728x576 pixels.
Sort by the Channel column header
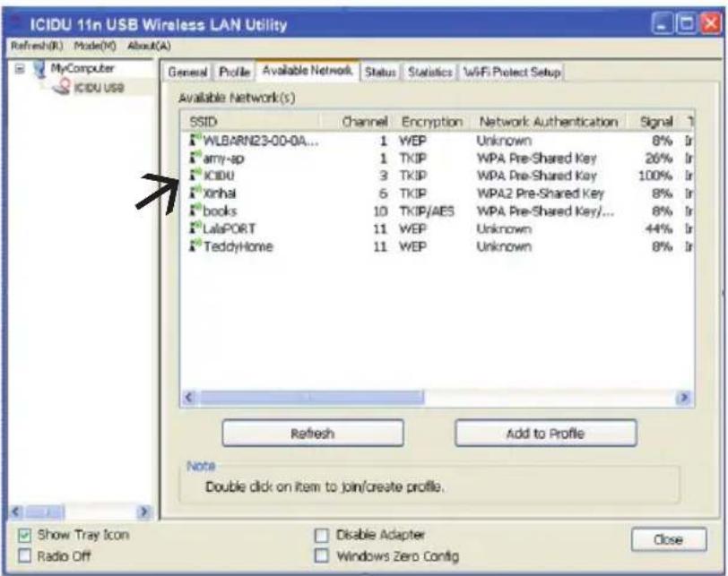357,122
